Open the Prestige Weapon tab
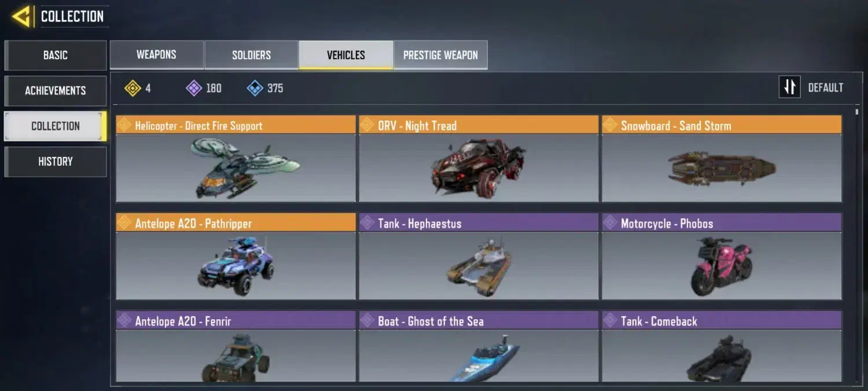Viewport: 868px width, 391px height. click(440, 55)
